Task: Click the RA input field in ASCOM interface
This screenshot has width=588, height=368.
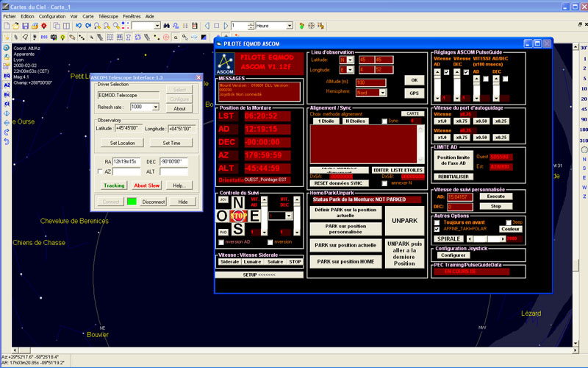Action: (126, 161)
